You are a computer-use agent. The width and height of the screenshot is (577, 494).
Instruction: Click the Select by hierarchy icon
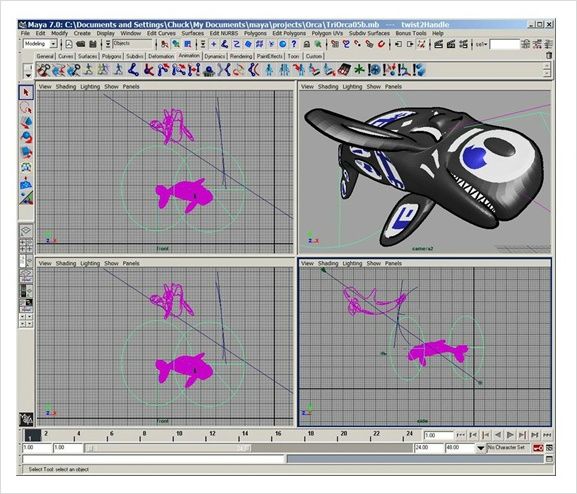tap(164, 44)
